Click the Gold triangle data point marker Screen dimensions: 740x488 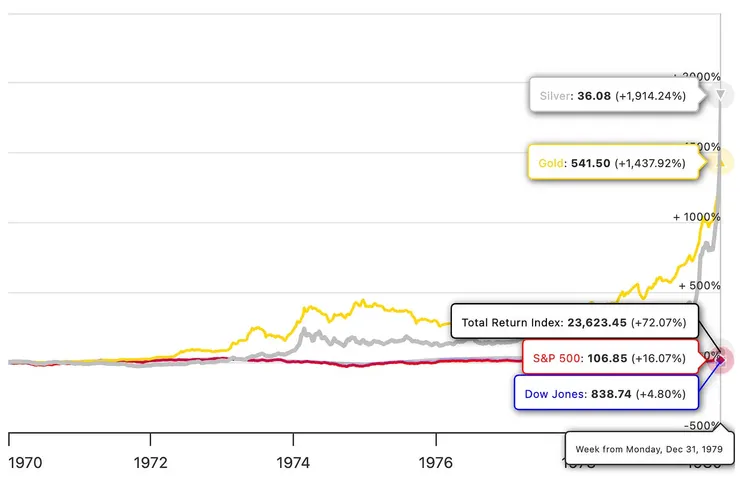click(x=723, y=160)
